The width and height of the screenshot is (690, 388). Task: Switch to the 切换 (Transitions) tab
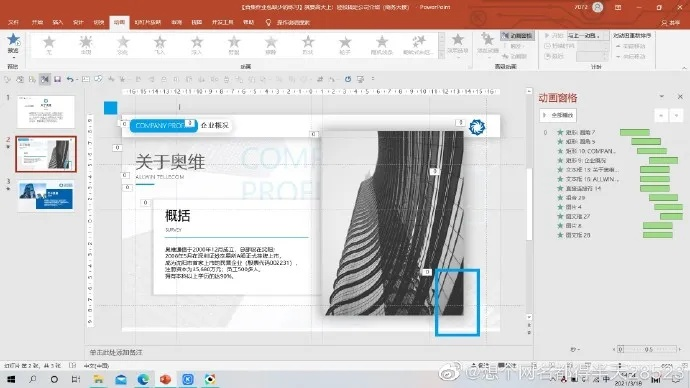[99, 22]
